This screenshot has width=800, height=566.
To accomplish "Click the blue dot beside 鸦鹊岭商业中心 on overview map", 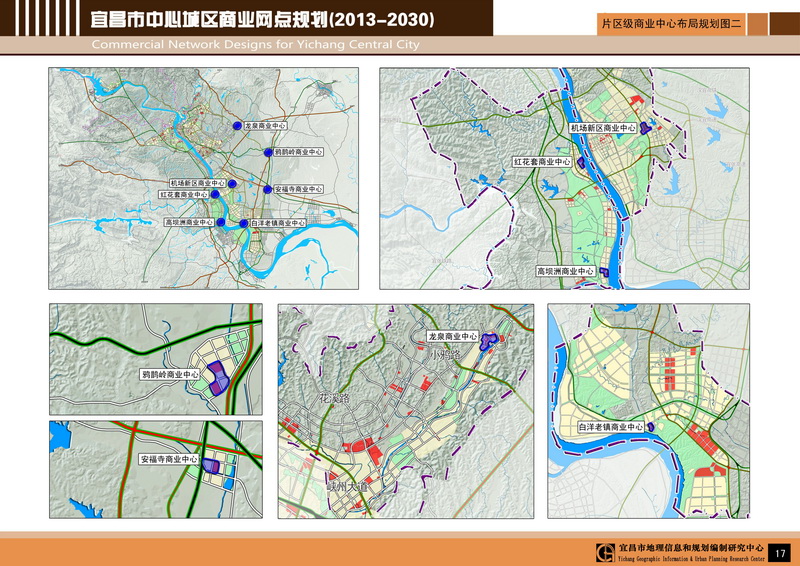I will [267, 152].
